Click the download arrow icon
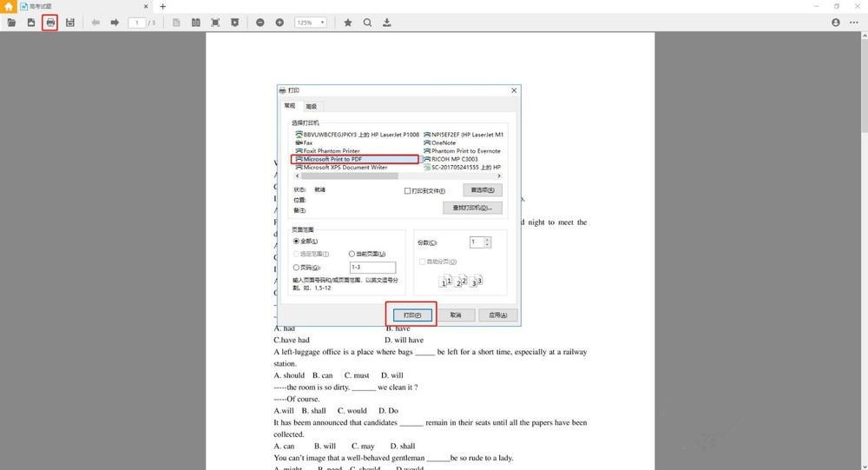The height and width of the screenshot is (470, 868). pos(387,23)
